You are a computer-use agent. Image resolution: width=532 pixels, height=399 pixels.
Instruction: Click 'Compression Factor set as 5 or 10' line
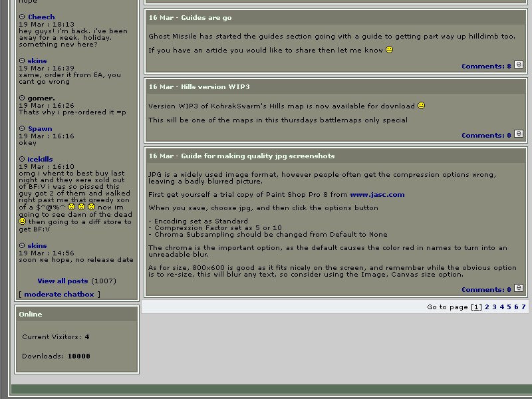[215, 227]
